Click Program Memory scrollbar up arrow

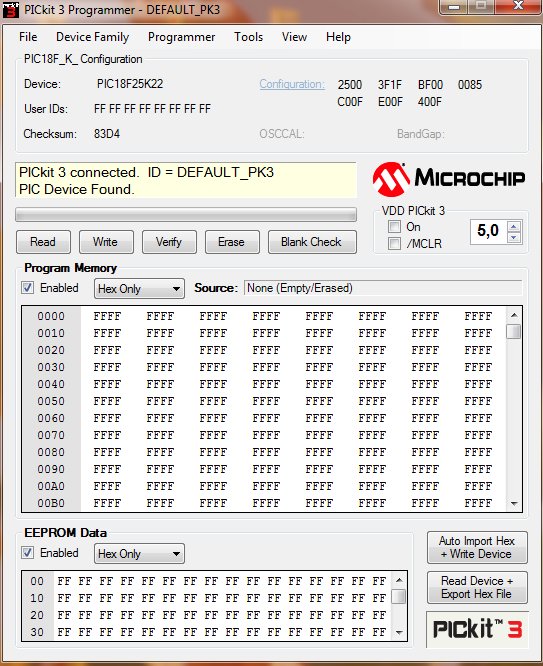(x=514, y=315)
